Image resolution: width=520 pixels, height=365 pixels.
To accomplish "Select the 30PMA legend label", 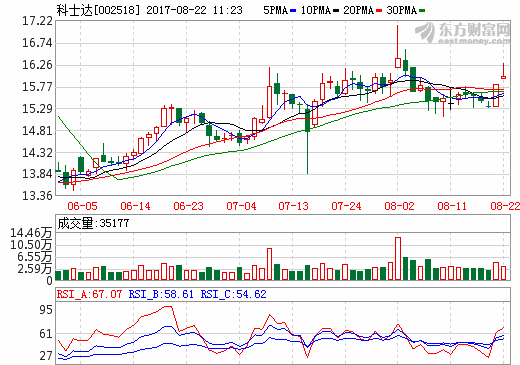I will pos(401,10).
